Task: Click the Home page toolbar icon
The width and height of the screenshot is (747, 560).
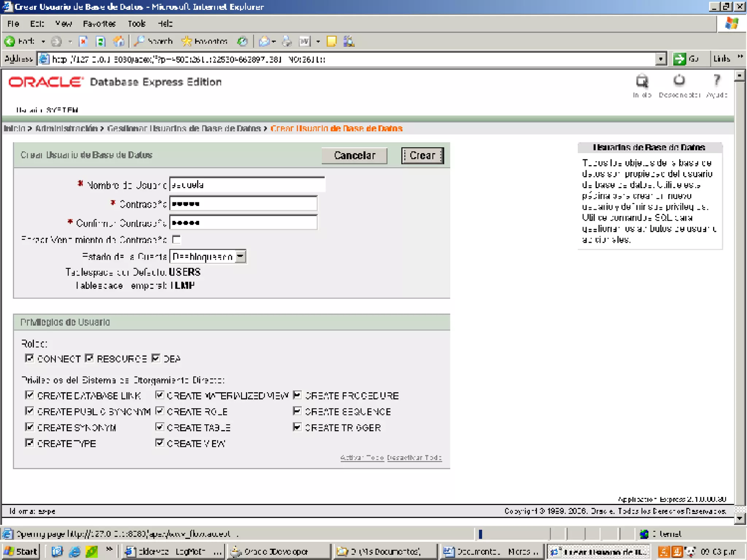Action: [x=118, y=42]
